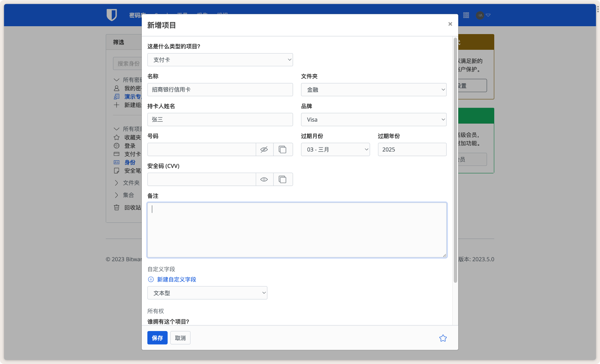Click inside the 备注 notes textarea
This screenshot has width=600, height=364.
[x=297, y=230]
